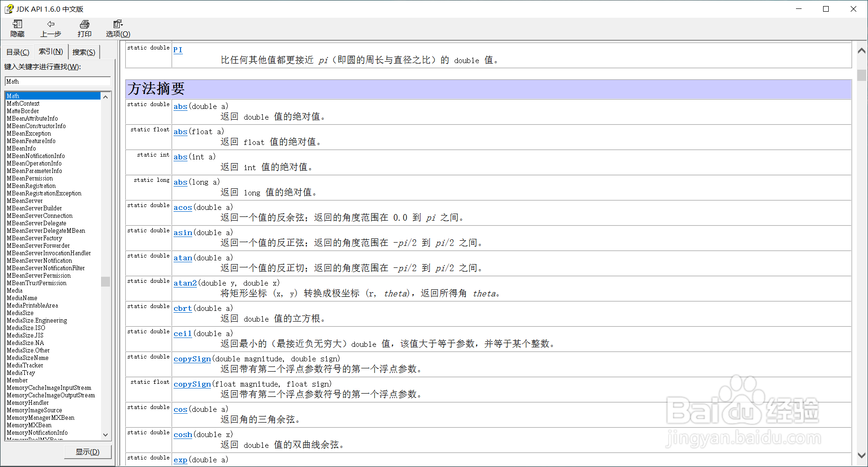
Task: Open the acos method link
Action: (x=182, y=207)
